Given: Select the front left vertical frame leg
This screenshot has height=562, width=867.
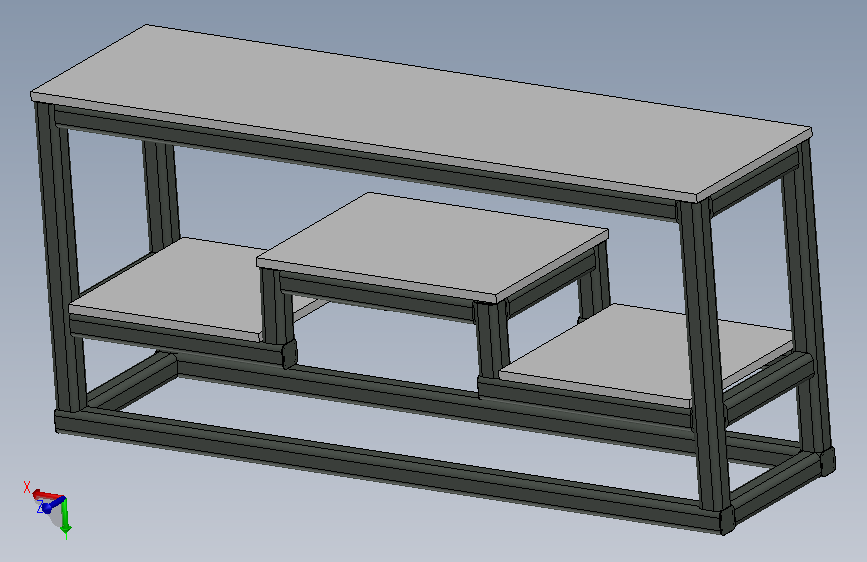Looking at the screenshot, I should tap(61, 257).
